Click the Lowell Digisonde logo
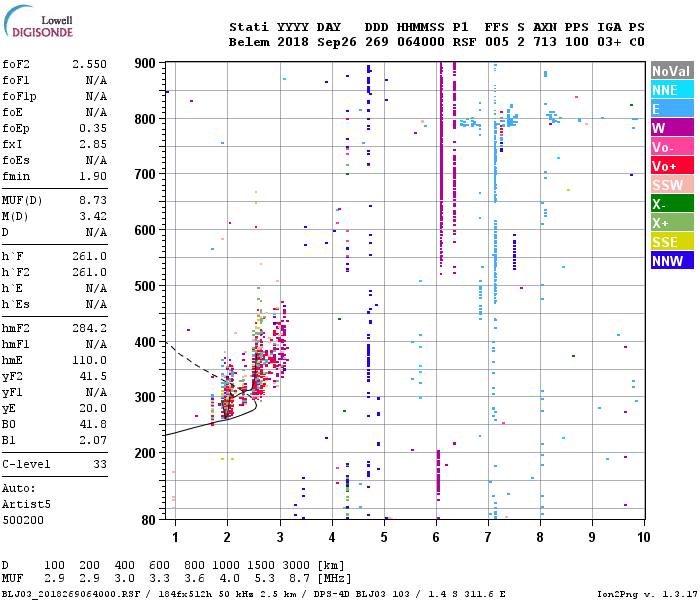This screenshot has width=700, height=600. coord(38,21)
